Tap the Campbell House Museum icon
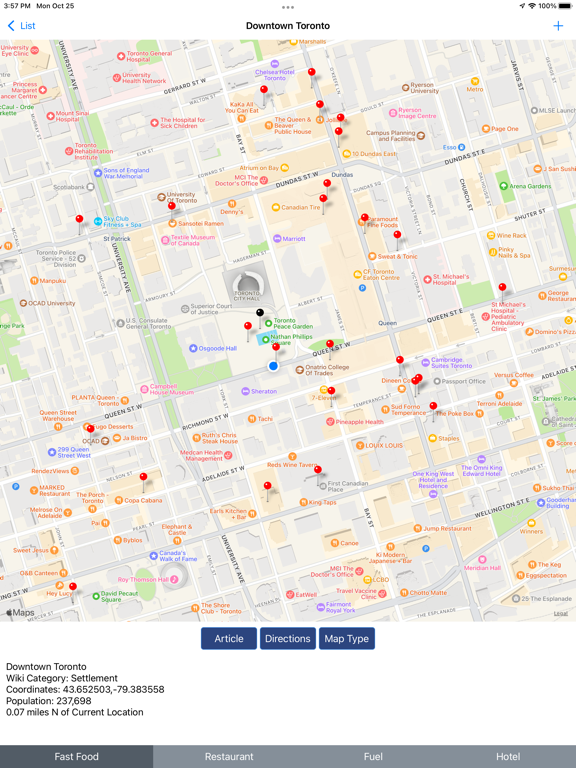Image resolution: width=576 pixels, height=768 pixels. click(144, 389)
